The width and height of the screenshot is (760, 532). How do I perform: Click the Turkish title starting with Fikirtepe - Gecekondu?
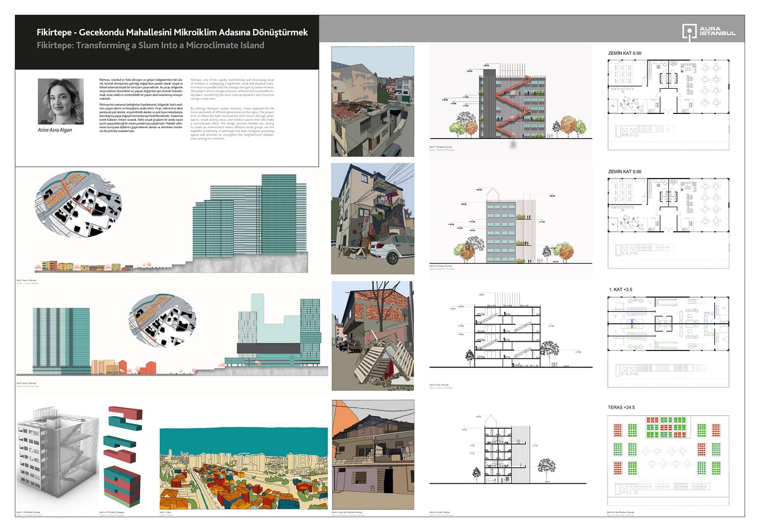172,33
